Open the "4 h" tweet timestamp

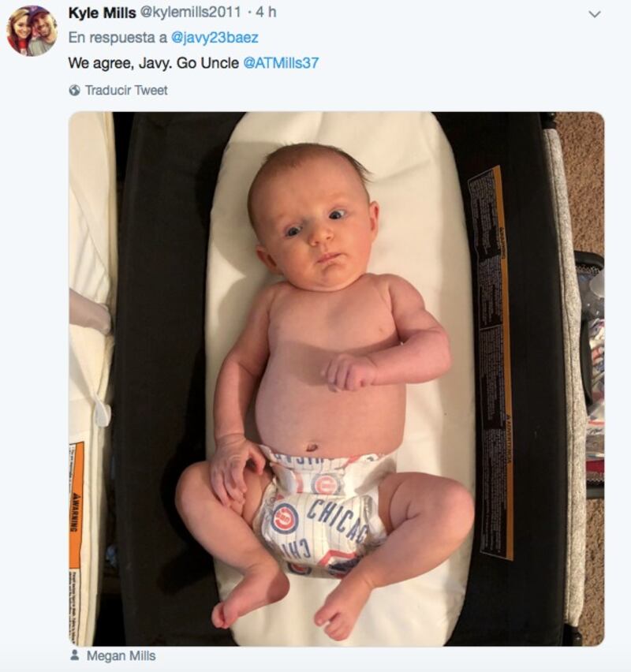266,13
